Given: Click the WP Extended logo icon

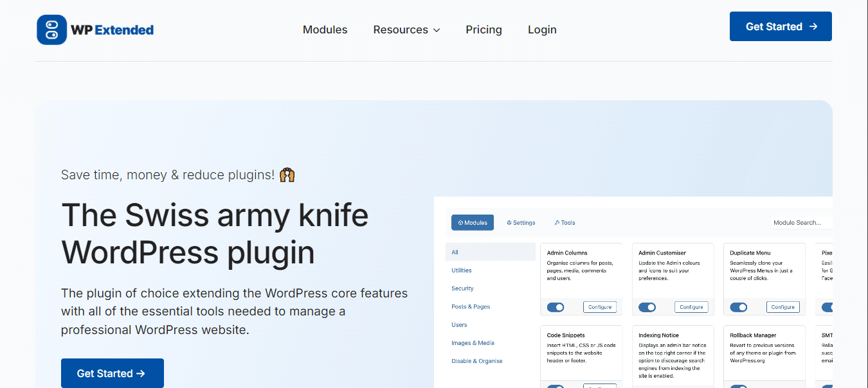Looking at the screenshot, I should click(52, 30).
